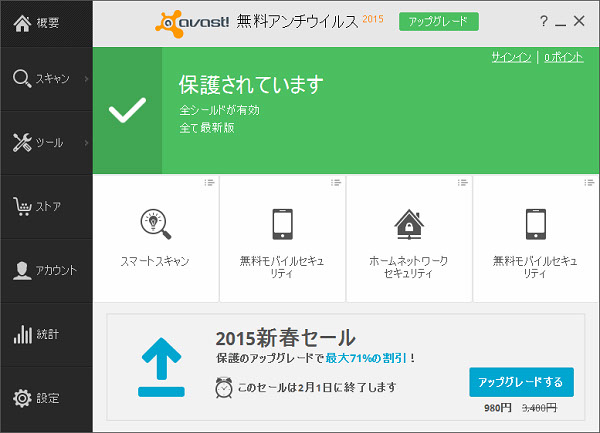
Task: Click the struck-through 3,400円 price
Action: 540,408
